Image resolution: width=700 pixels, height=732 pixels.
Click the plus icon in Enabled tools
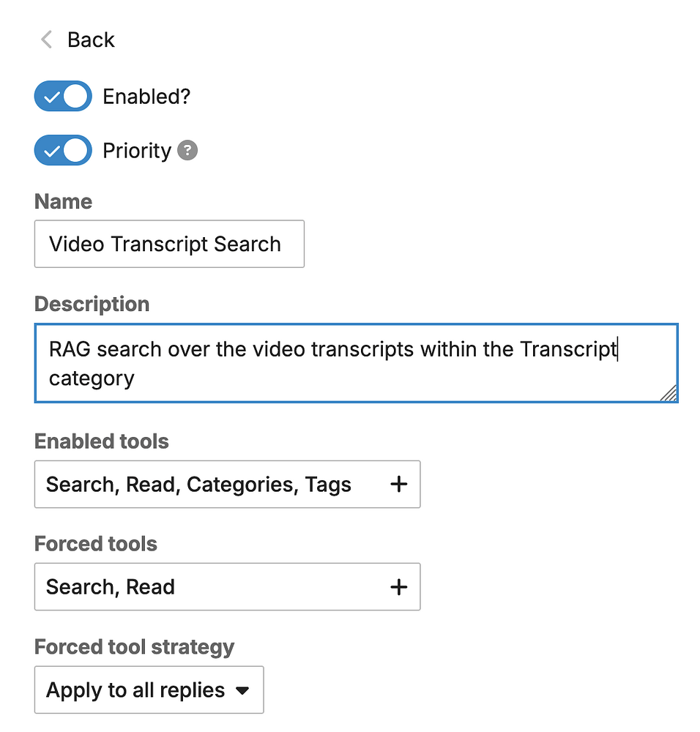pos(399,484)
